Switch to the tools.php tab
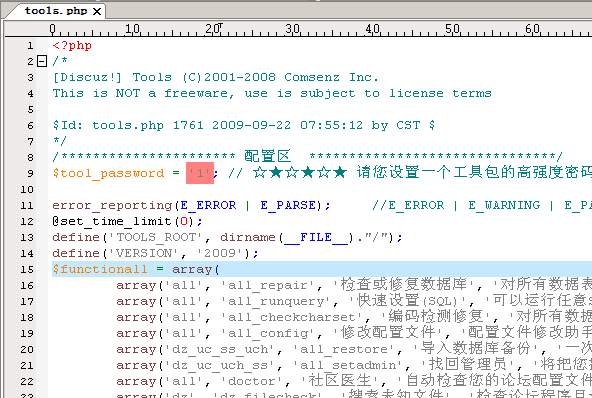Image resolution: width=592 pixels, height=398 pixels. (x=56, y=11)
